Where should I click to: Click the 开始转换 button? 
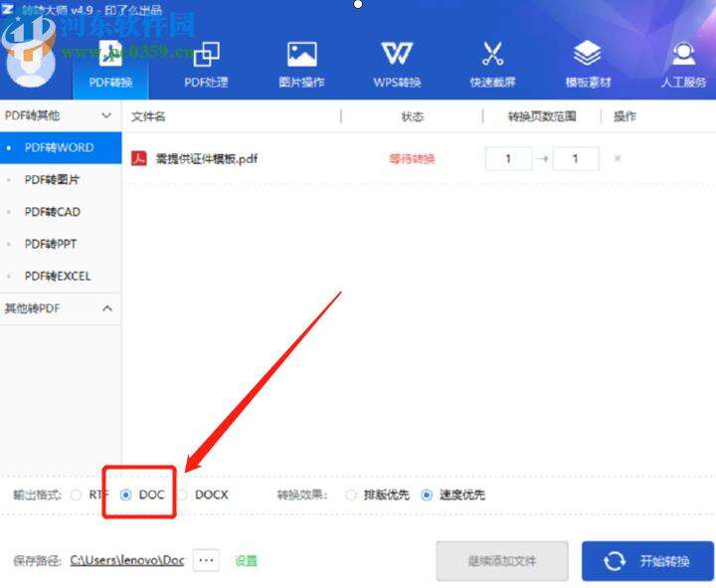[647, 561]
